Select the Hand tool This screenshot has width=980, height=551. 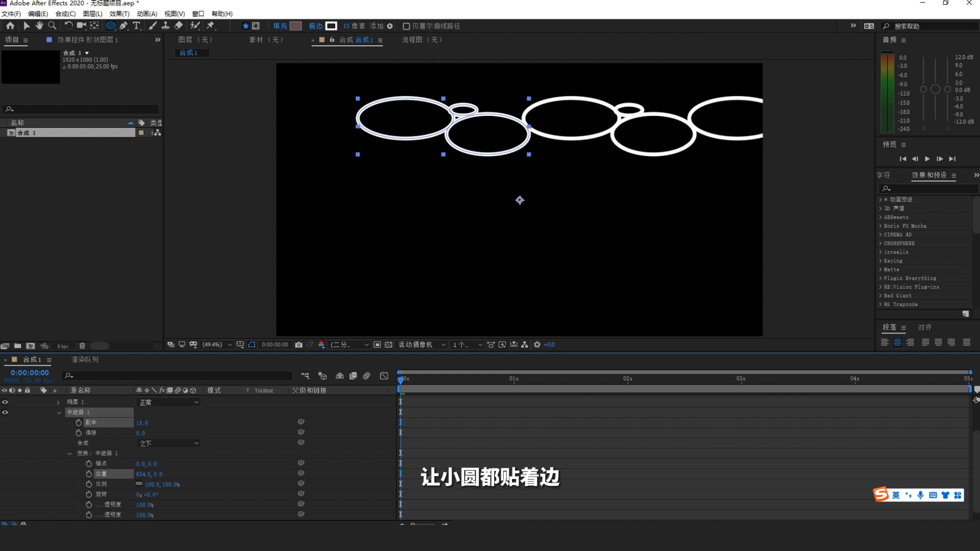[39, 26]
